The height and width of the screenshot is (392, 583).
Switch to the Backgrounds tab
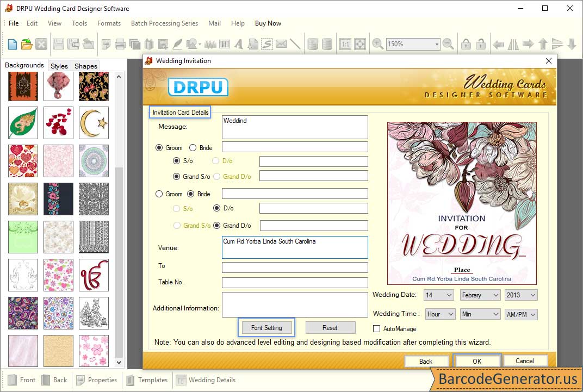[x=24, y=65]
